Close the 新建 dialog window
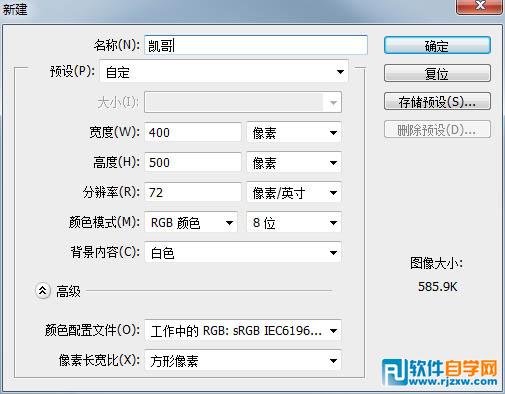Screen dimensions: 505x394 coord(479,6)
